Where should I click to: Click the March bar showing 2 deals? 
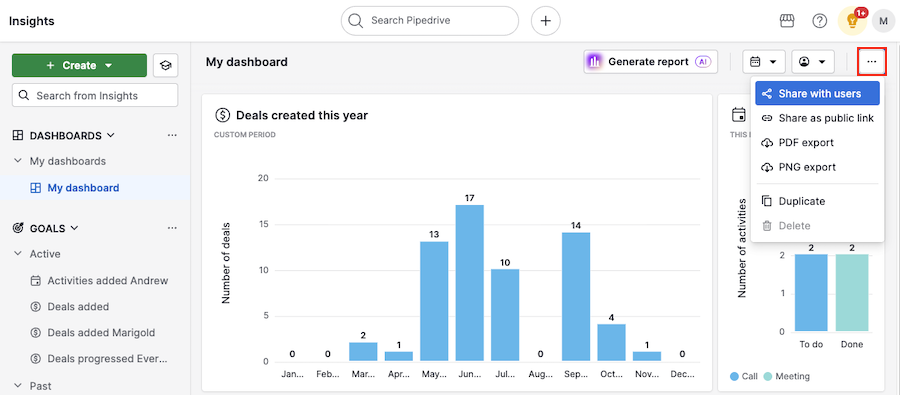click(363, 352)
